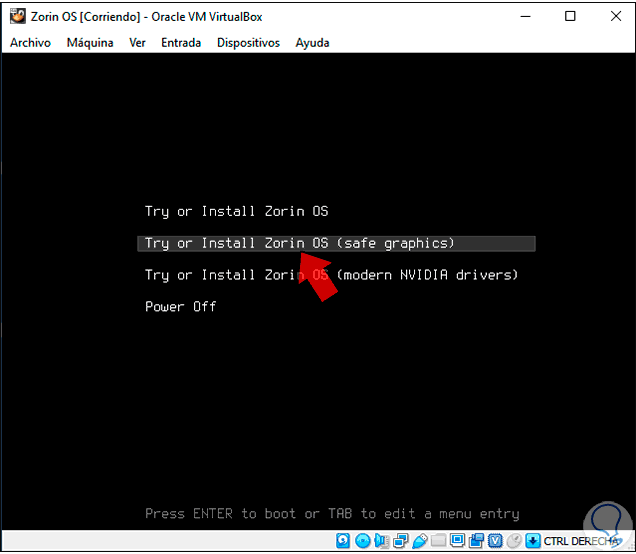Click the keyboard capture arrow icon
This screenshot has width=636, height=554.
click(533, 541)
